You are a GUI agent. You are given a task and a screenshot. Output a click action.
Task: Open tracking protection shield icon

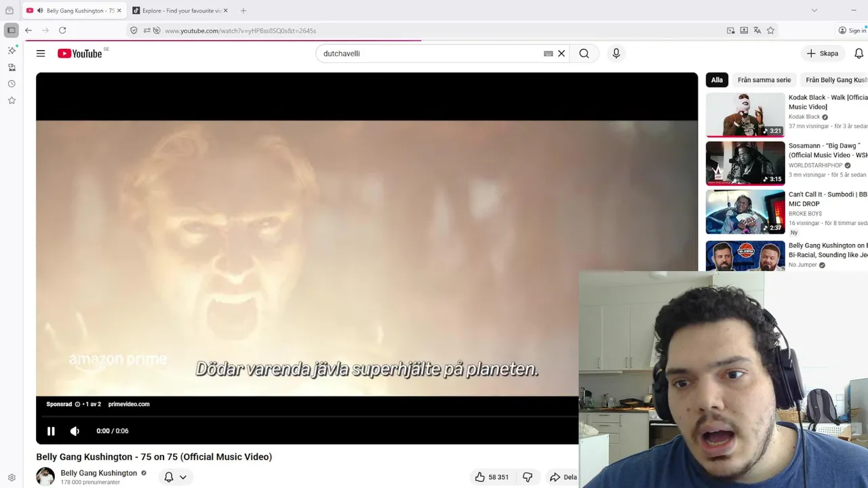[134, 30]
